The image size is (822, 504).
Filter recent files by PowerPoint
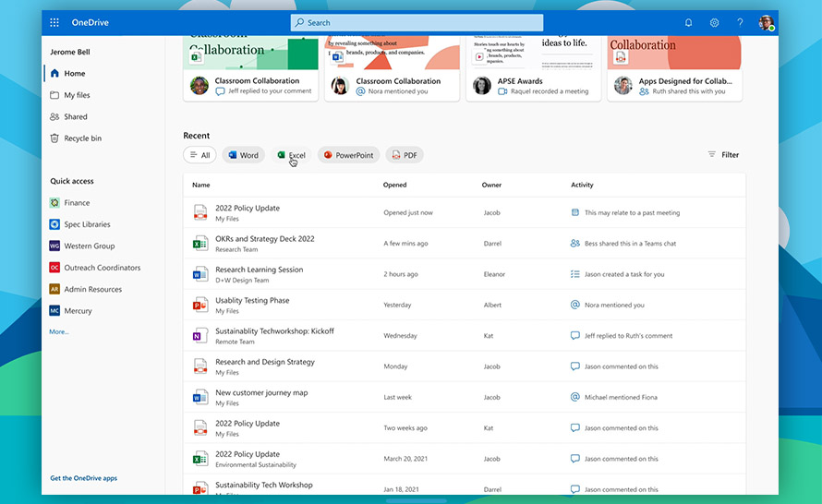pyautogui.click(x=348, y=155)
